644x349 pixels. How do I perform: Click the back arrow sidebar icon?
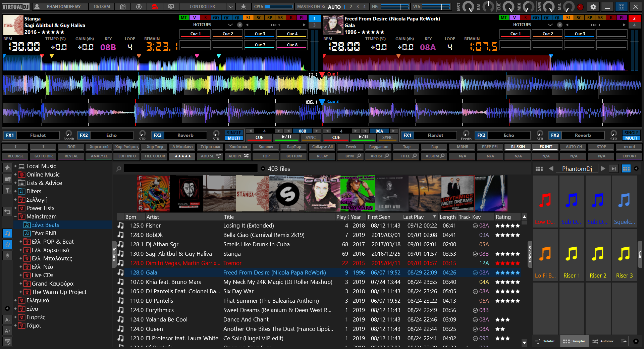point(7,211)
